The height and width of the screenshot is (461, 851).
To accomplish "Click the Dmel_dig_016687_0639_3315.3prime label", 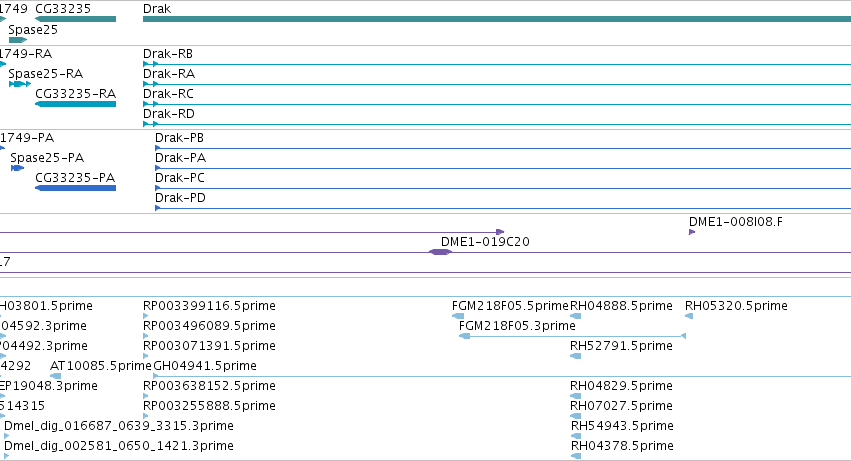I will coord(119,426).
